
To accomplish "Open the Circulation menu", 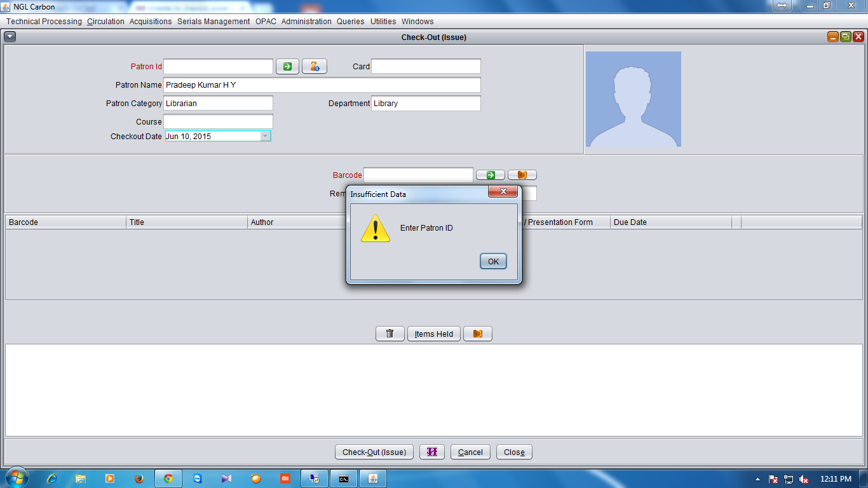I will pyautogui.click(x=105, y=22).
